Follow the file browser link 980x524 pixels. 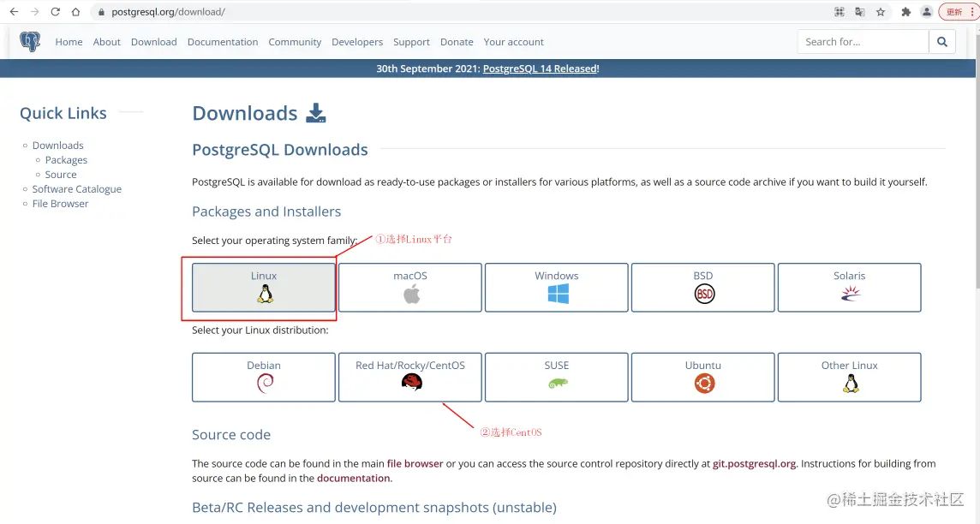pyautogui.click(x=415, y=463)
